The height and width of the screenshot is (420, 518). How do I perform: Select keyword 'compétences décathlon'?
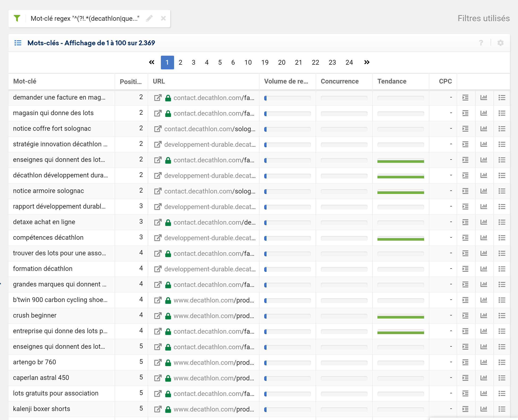point(48,238)
